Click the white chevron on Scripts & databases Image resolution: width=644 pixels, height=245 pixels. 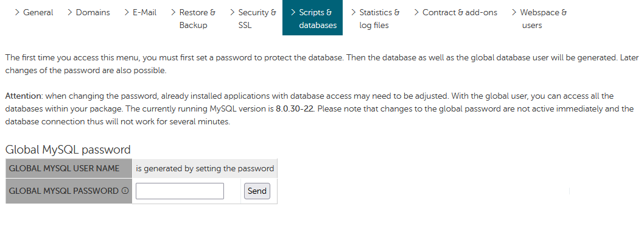click(x=293, y=12)
